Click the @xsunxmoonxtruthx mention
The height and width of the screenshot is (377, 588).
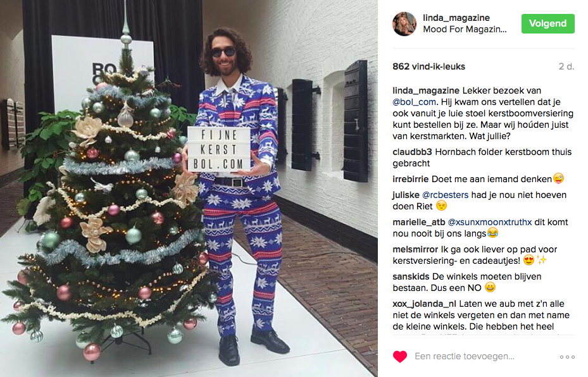click(x=490, y=222)
